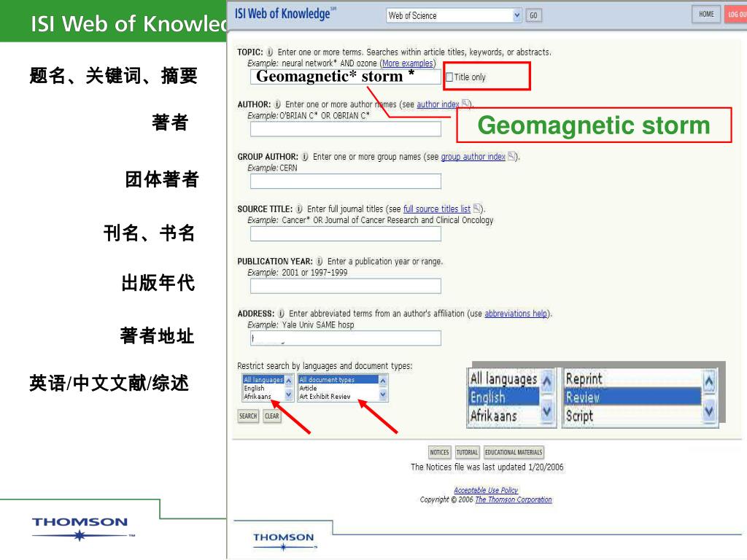Open the full source titles list icon
The image size is (747, 560).
point(477,209)
